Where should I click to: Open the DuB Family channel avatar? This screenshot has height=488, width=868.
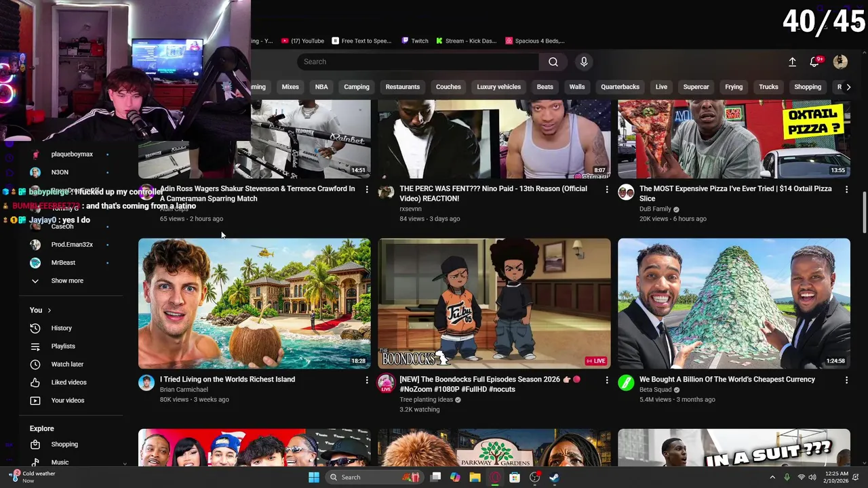pos(626,192)
